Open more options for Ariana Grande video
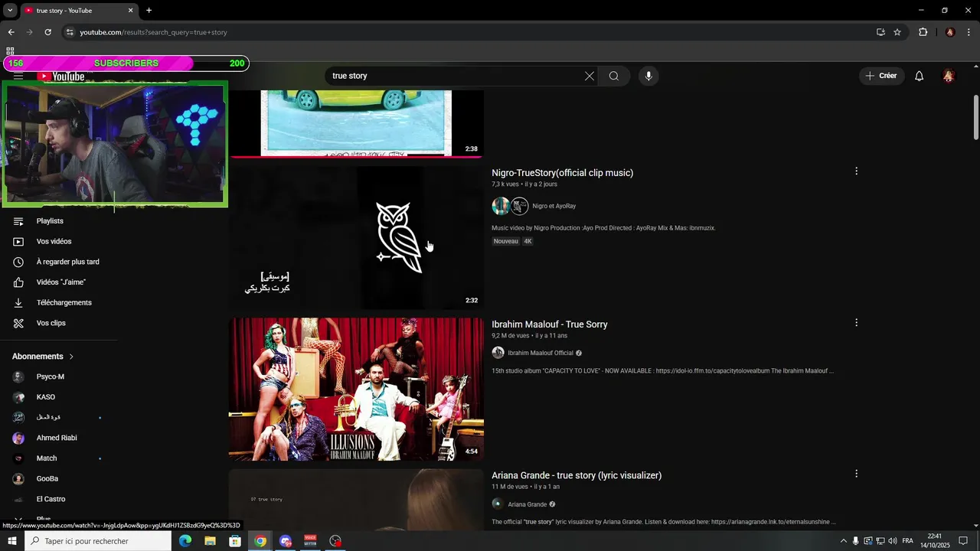The image size is (980, 551). (856, 474)
